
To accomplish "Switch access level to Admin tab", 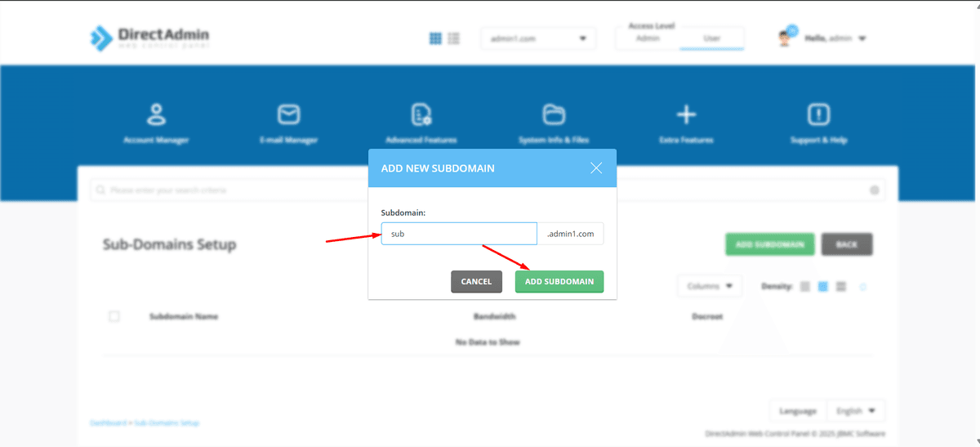I will 648,38.
